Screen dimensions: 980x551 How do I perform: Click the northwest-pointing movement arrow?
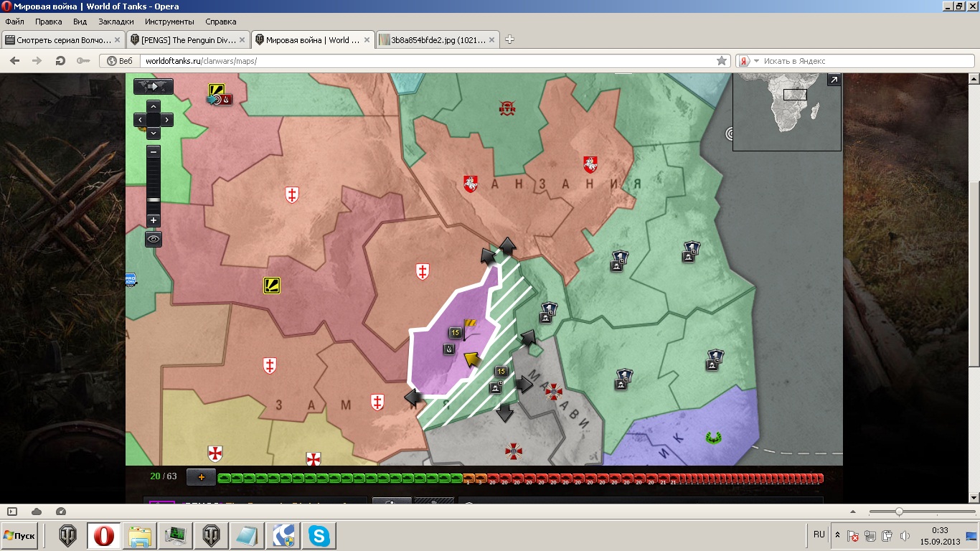(489, 256)
